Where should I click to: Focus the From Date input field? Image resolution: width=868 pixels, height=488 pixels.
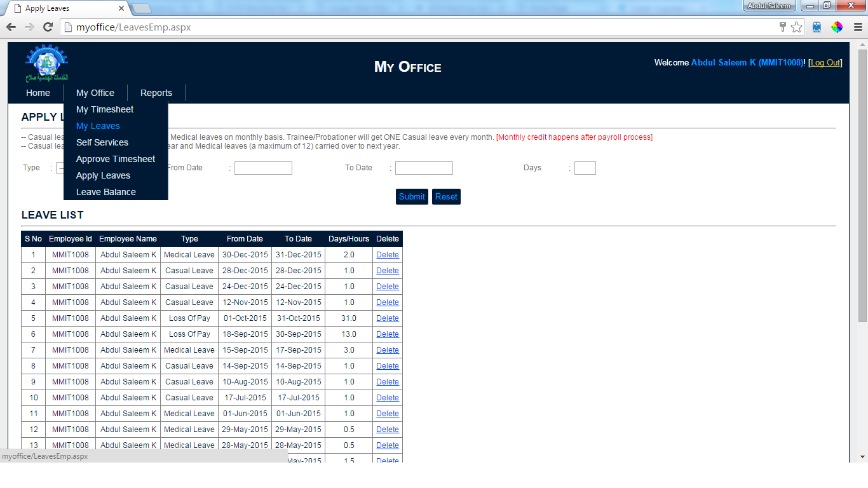[x=263, y=168]
